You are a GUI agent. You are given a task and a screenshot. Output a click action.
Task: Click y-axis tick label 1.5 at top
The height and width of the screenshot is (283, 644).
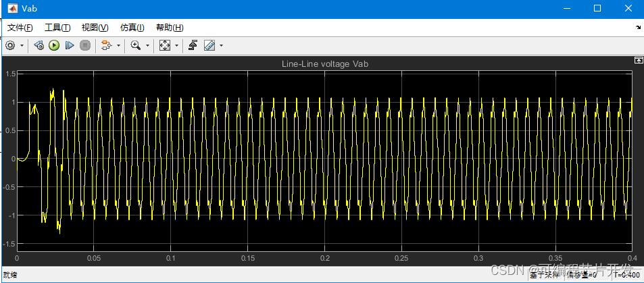pyautogui.click(x=10, y=74)
